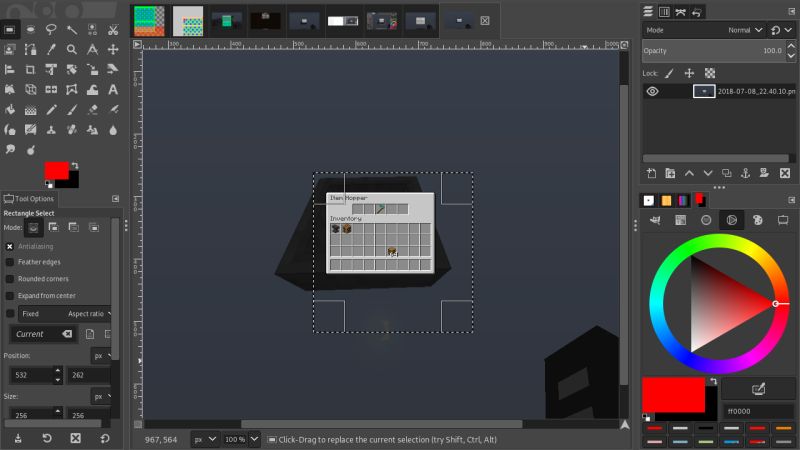Open status bar unit px dropdown
800x450 pixels.
205,439
